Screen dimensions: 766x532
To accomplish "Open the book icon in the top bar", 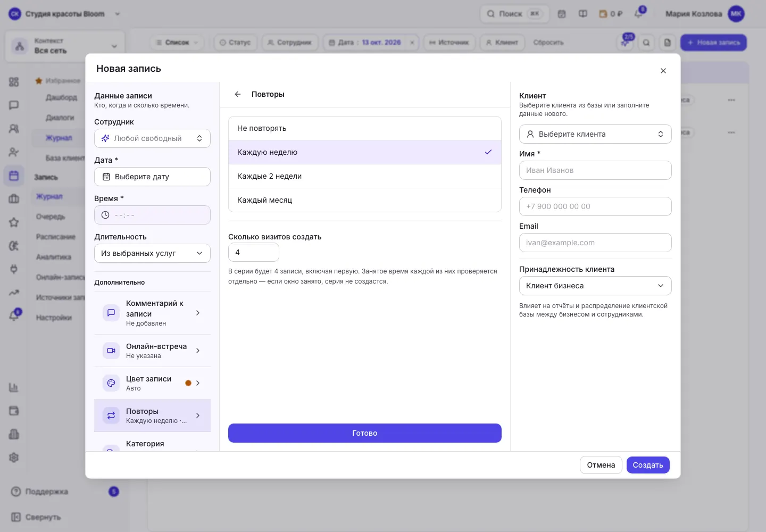I will tap(583, 14).
